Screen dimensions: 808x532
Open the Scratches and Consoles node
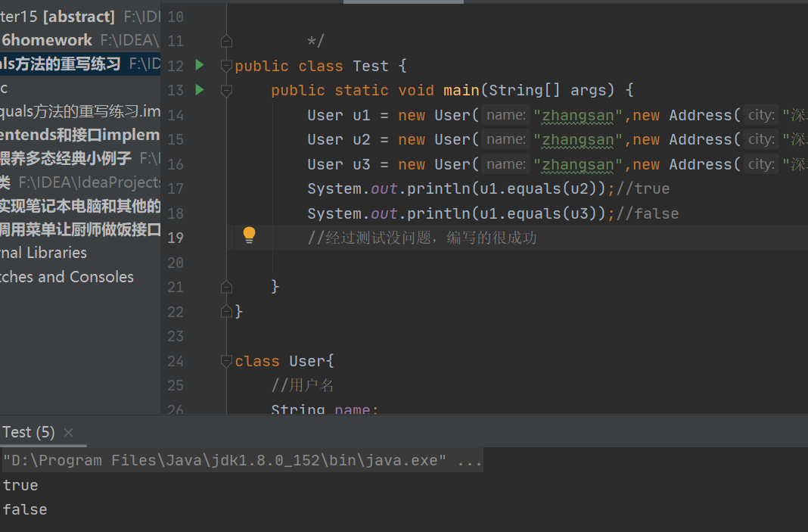67,277
